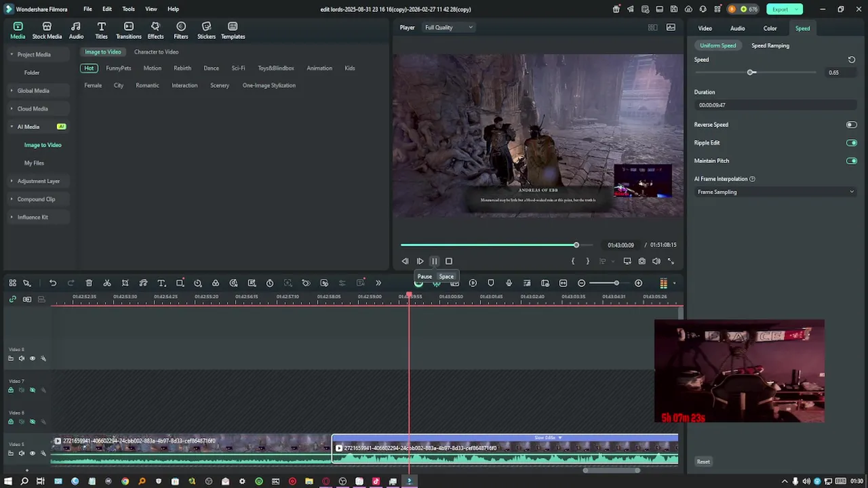The image size is (868, 488).
Task: Unlock the Video 7 track
Action: 10,390
